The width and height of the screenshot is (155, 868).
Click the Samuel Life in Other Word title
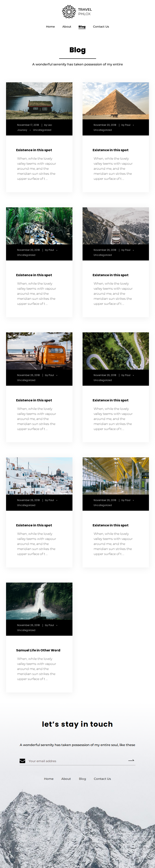coord(38,650)
